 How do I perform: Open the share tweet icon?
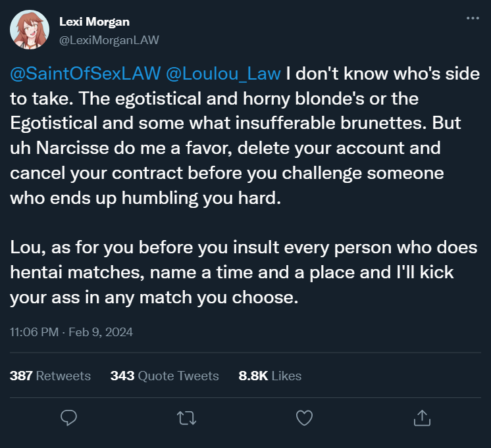coord(421,417)
